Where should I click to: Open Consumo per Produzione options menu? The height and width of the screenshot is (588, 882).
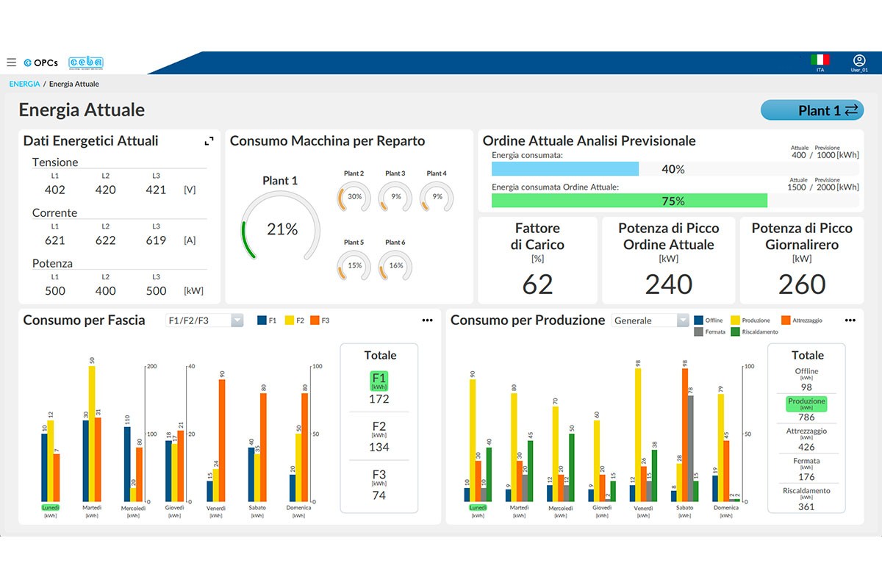[x=850, y=320]
